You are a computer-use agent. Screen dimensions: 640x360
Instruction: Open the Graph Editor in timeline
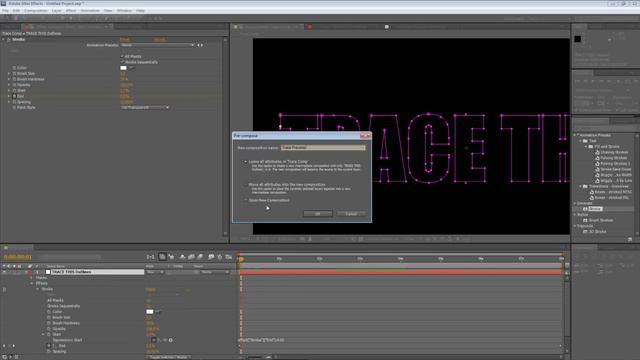click(229, 257)
